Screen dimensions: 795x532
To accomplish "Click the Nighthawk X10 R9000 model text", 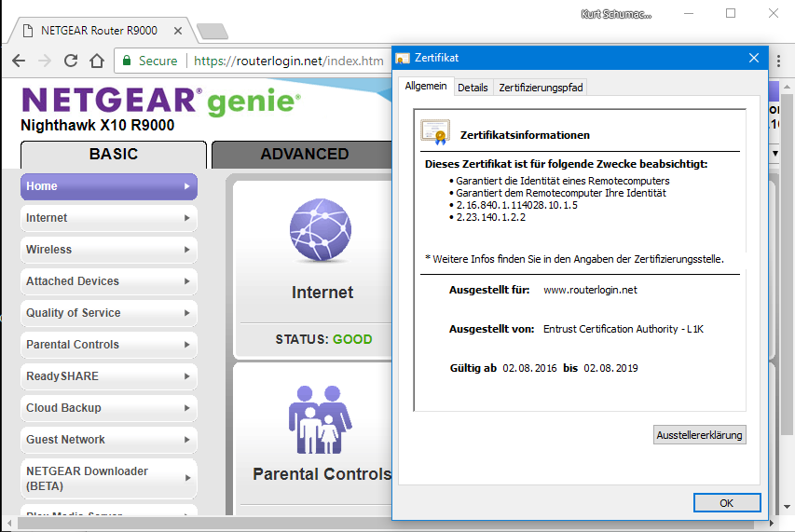I will click(x=97, y=125).
